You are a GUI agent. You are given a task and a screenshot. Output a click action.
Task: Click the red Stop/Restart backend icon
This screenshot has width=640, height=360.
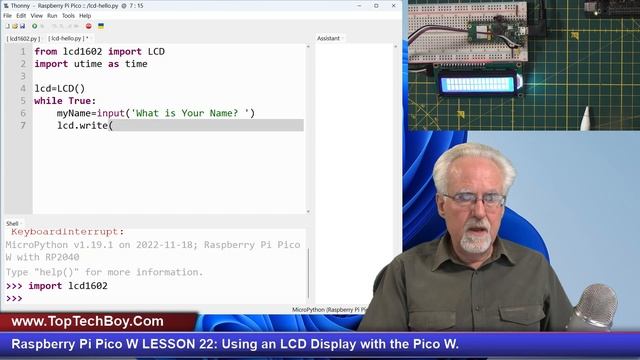[89, 26]
